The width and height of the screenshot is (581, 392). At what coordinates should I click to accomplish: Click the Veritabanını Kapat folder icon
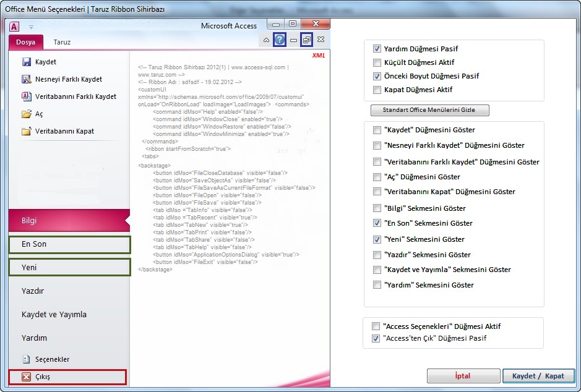[x=26, y=131]
